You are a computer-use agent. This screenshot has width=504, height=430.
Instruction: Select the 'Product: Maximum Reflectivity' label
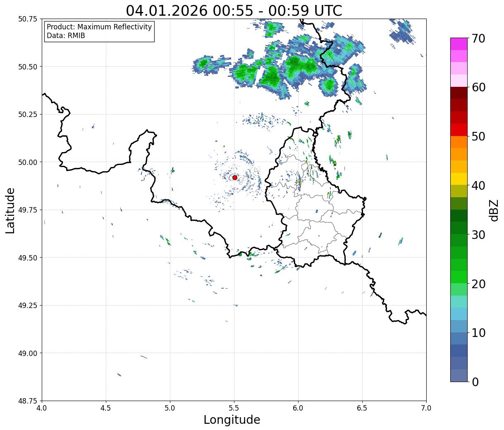[x=99, y=27]
